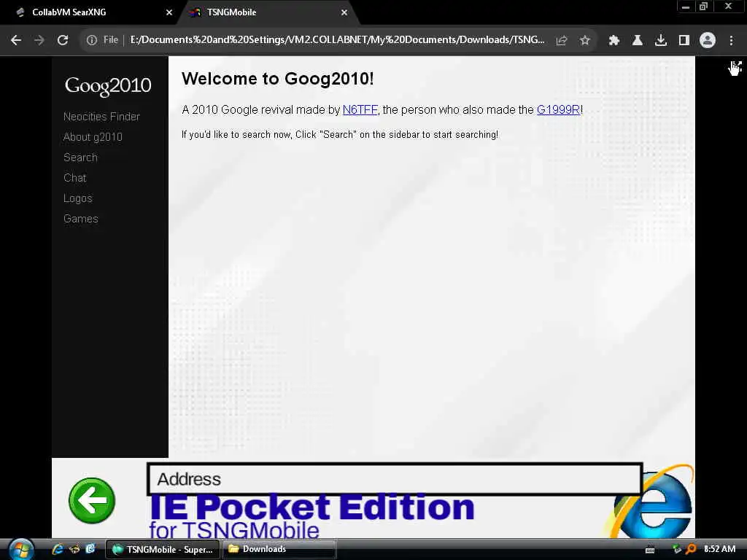Open Logos from the sidebar

click(77, 198)
